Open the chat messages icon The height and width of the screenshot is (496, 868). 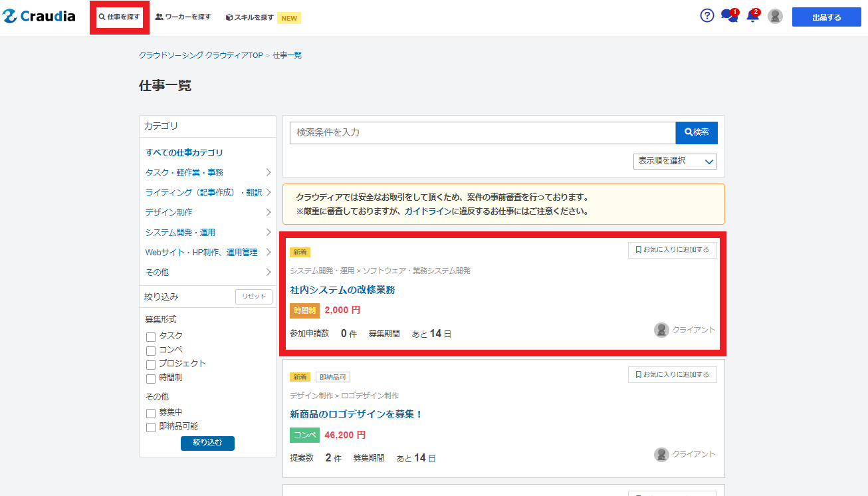pos(729,17)
